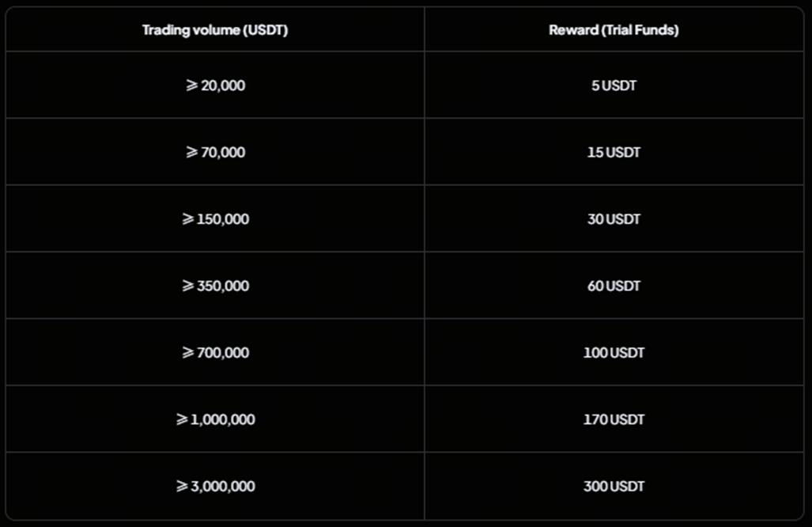Click the 100 USDT reward cell
This screenshot has width=812, height=527.
pyautogui.click(x=614, y=353)
